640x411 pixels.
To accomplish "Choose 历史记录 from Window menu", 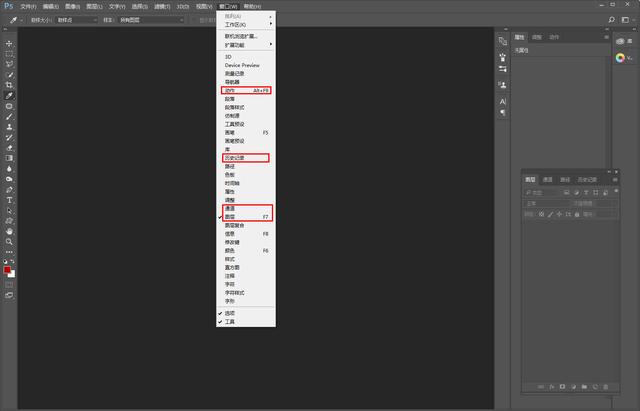I will [x=246, y=158].
